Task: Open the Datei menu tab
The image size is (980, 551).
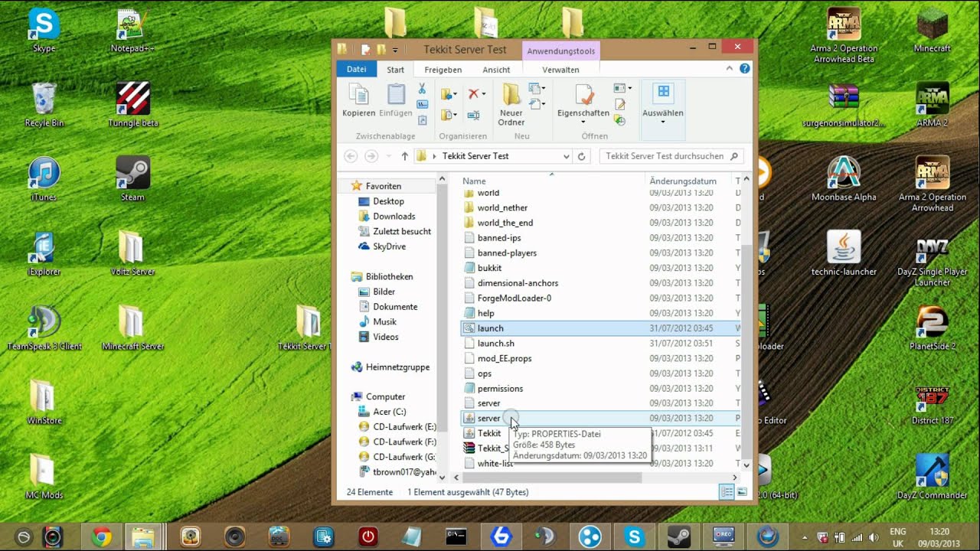Action: pos(357,70)
